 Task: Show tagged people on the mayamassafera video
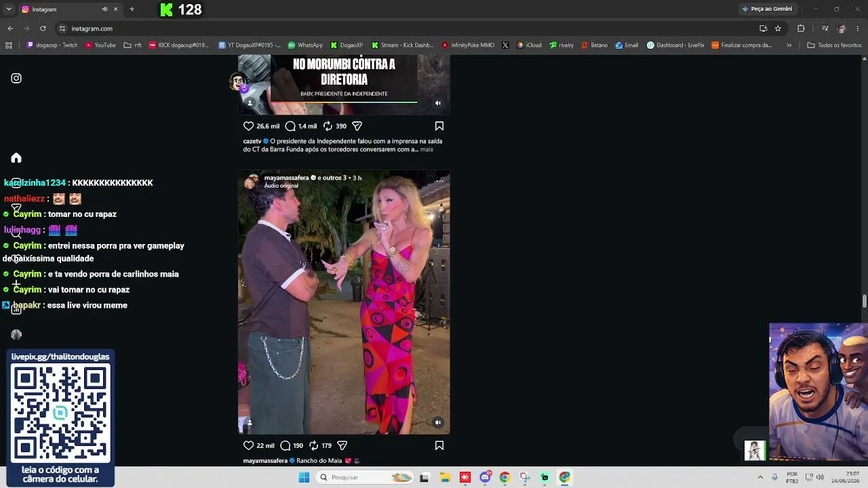pos(250,422)
